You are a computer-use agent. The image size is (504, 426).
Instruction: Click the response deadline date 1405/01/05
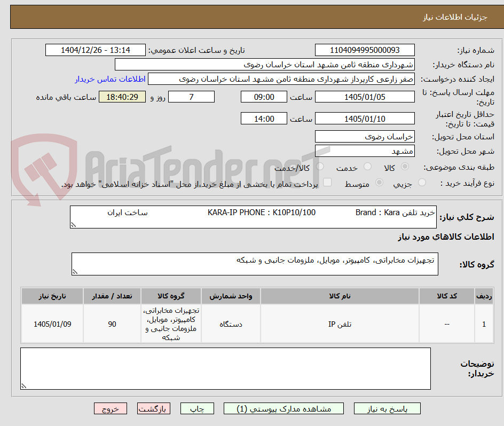pyautogui.click(x=365, y=97)
